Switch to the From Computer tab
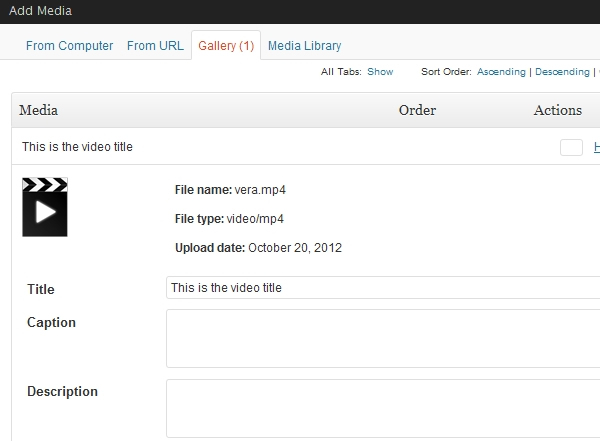The image size is (600, 441). tap(69, 46)
